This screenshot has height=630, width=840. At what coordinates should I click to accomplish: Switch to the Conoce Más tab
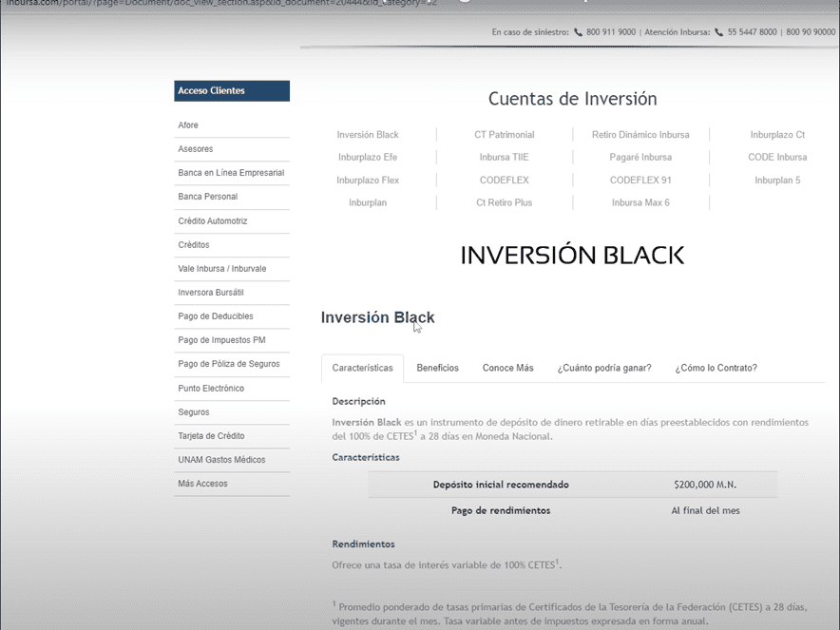click(507, 368)
